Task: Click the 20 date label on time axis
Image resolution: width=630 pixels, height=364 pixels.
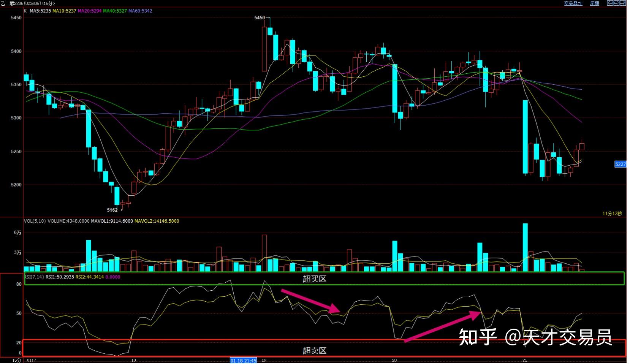Action: coord(394,360)
